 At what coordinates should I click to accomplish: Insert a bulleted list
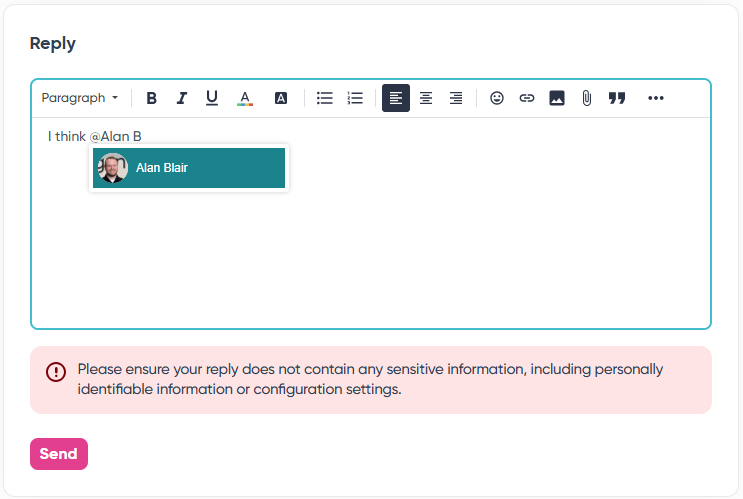coord(324,98)
